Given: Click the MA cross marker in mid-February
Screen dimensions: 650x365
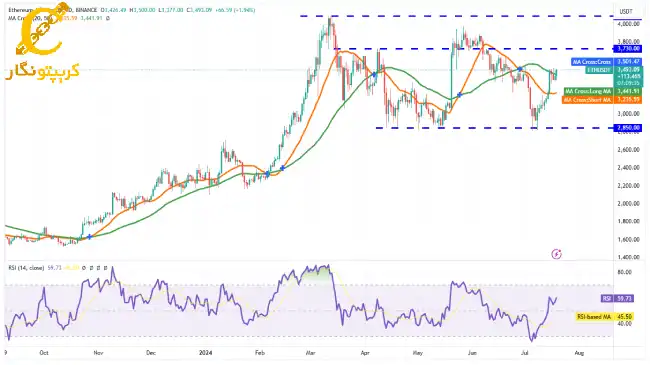Looking at the screenshot, I should point(282,168).
